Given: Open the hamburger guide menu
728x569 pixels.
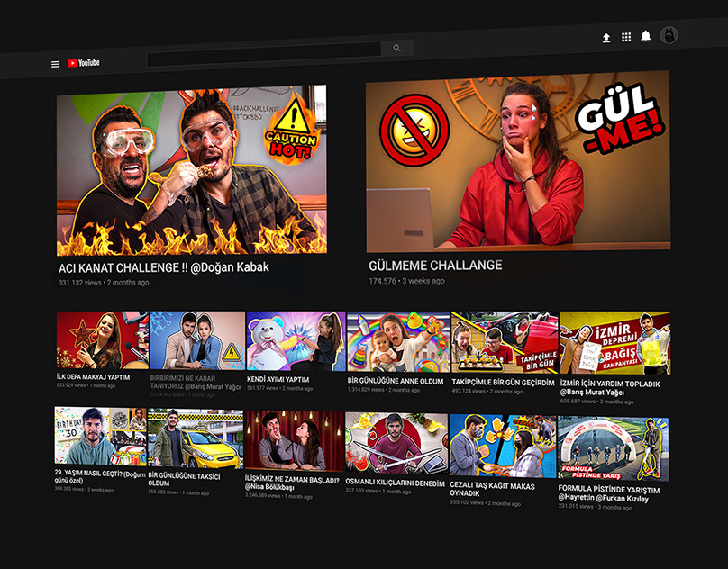Looking at the screenshot, I should coord(55,64).
